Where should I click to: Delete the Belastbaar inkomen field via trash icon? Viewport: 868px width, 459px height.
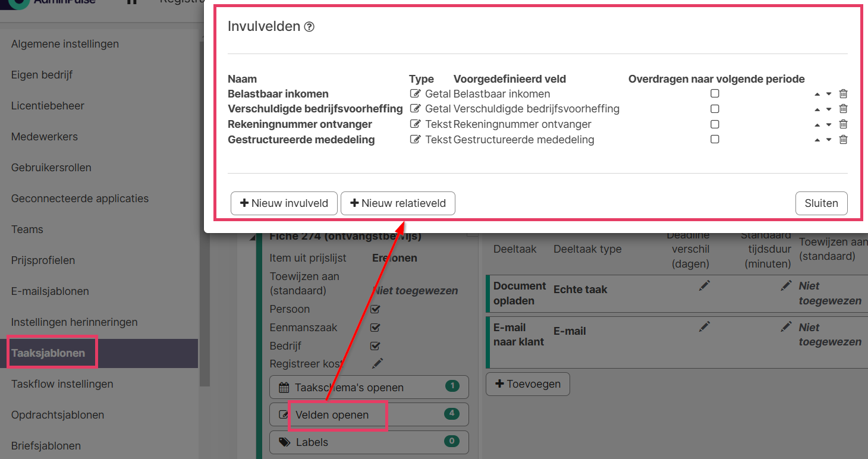tap(843, 94)
